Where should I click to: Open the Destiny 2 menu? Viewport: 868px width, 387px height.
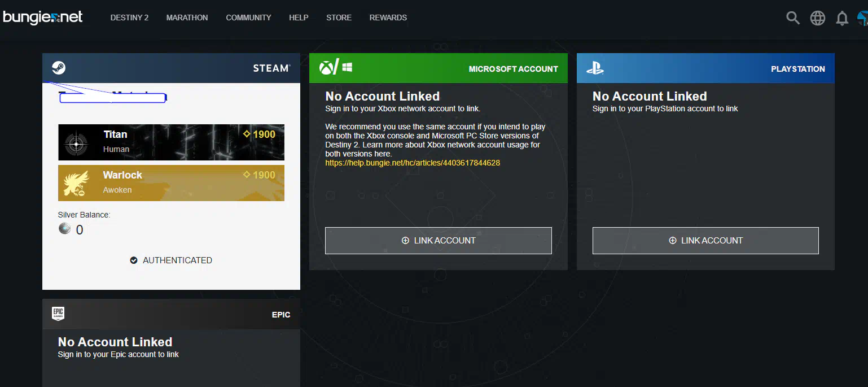(x=129, y=18)
